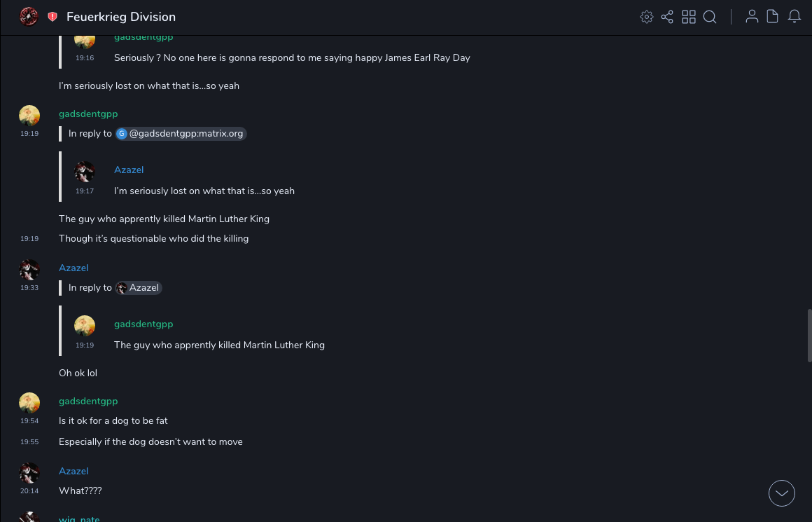Open notifications bell icon
The image size is (812, 522).
pos(794,17)
